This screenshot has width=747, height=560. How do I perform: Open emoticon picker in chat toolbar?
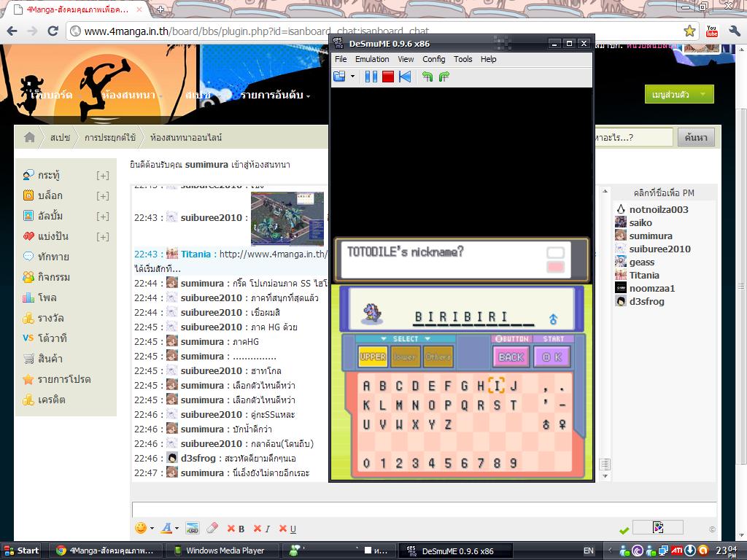pyautogui.click(x=141, y=528)
